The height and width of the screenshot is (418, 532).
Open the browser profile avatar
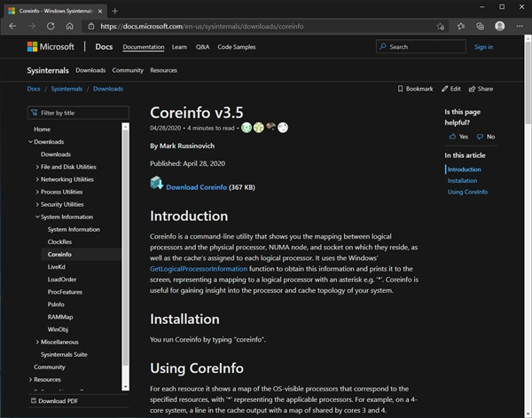click(x=499, y=26)
